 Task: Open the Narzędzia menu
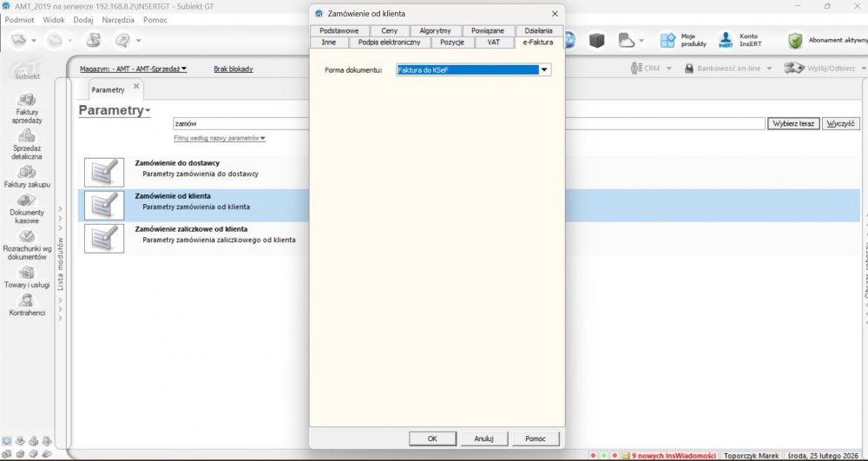118,19
